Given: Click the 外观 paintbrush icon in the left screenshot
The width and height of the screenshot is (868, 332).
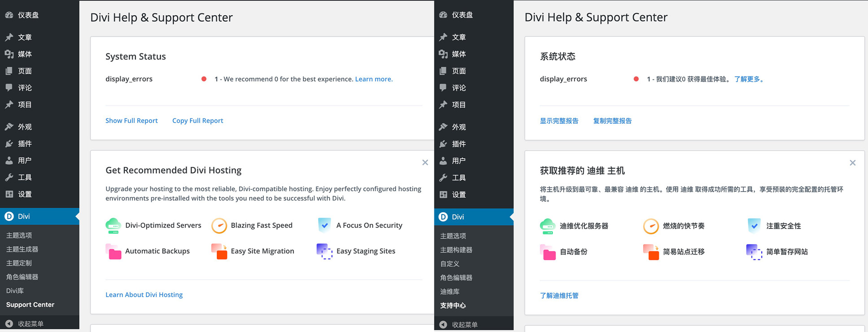Looking at the screenshot, I should pyautogui.click(x=9, y=127).
